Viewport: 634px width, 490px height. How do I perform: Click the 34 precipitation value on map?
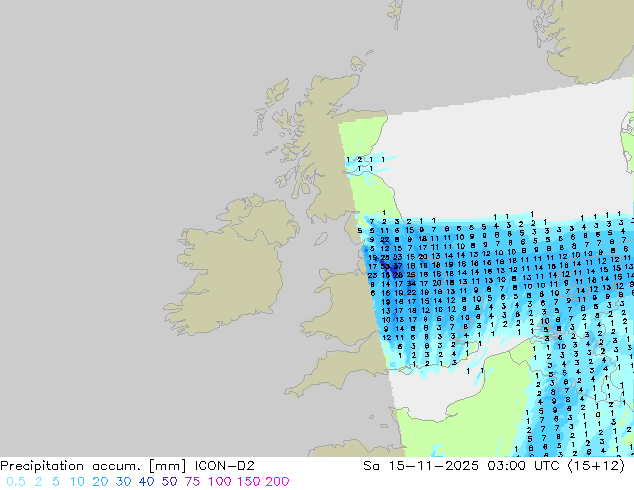[x=411, y=283]
